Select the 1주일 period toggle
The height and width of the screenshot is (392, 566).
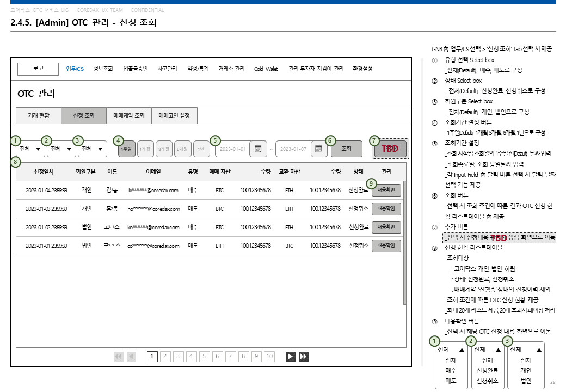pos(126,149)
